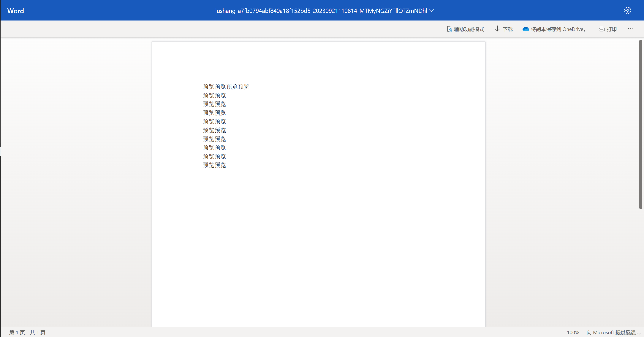Click the printer icon
Image resolution: width=644 pixels, height=337 pixels.
[602, 29]
